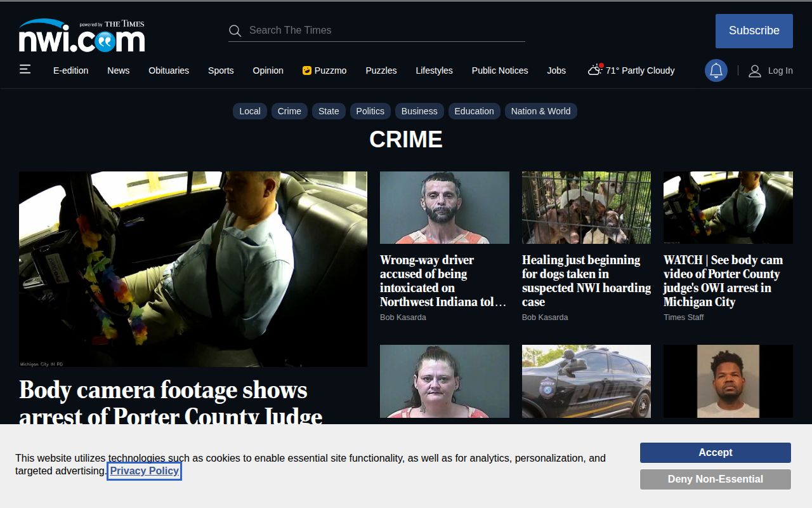812x508 pixels.
Task: Open the E-edition menu item
Action: click(71, 70)
